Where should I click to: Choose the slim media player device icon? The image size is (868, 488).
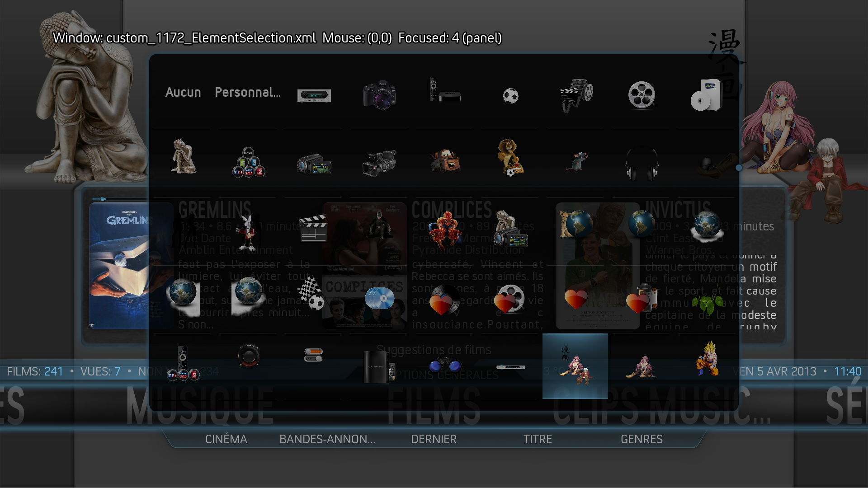pos(510,367)
